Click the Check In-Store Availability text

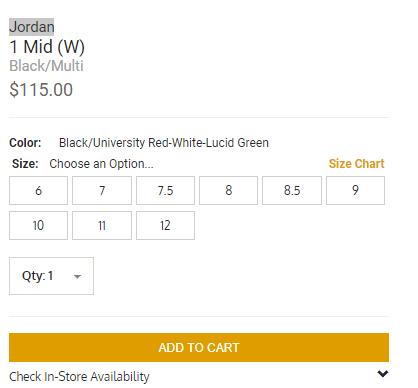(x=79, y=377)
